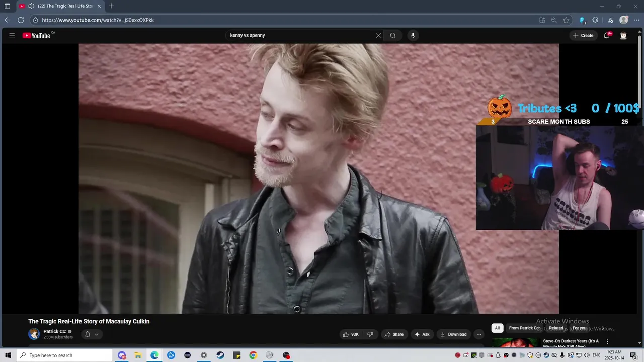
Task: Dislike the video with the thumbs-down
Action: (370, 334)
